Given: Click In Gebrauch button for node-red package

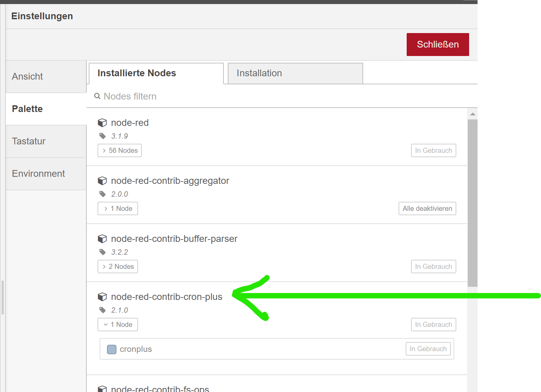Looking at the screenshot, I should click(x=434, y=150).
